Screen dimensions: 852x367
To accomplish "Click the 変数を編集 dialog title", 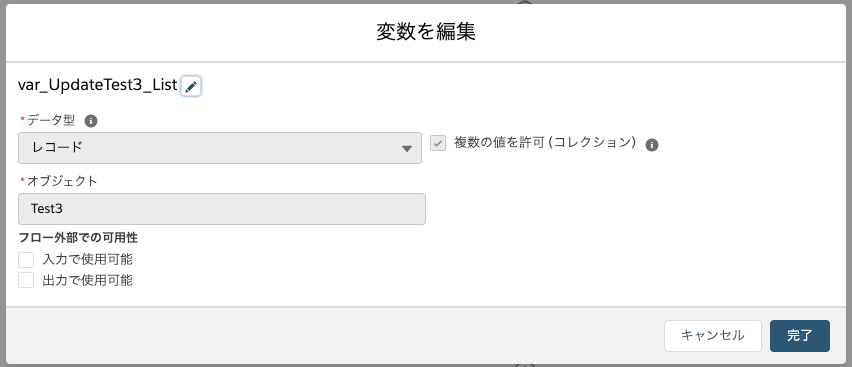I will click(x=426, y=32).
